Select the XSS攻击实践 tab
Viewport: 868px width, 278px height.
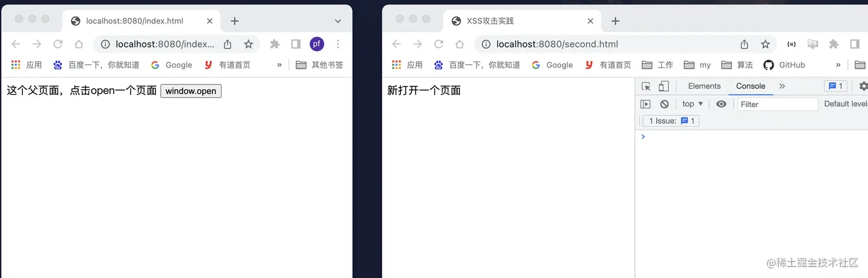pyautogui.click(x=522, y=21)
